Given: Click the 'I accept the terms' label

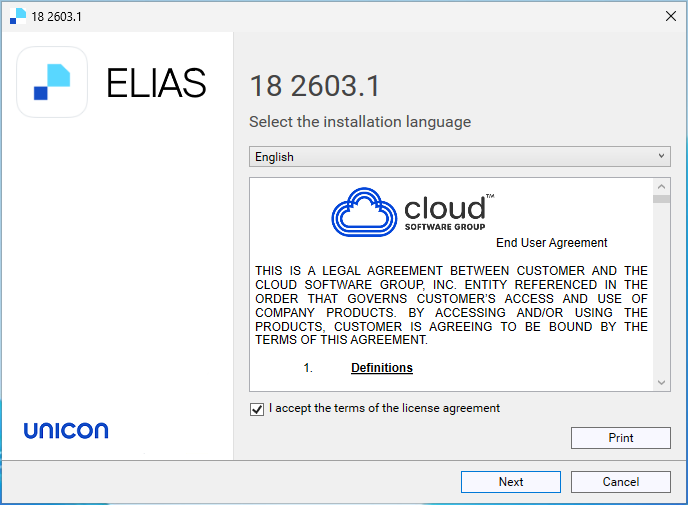Looking at the screenshot, I should click(x=384, y=408).
